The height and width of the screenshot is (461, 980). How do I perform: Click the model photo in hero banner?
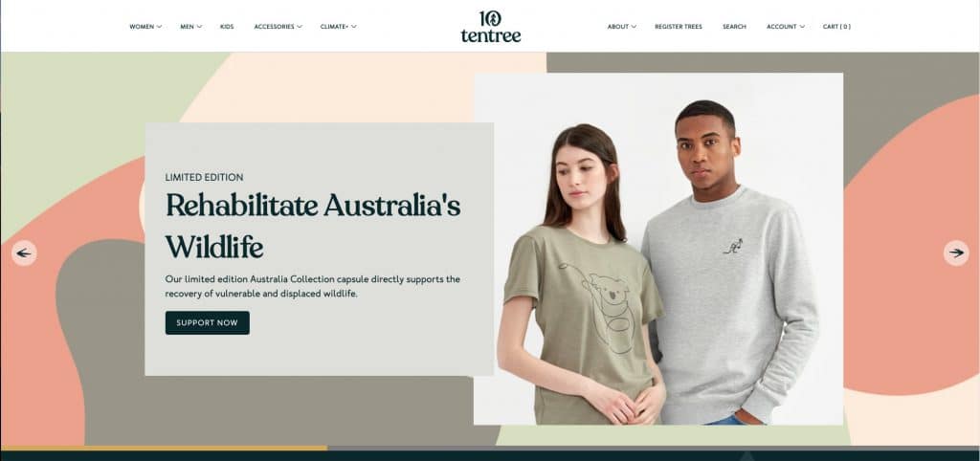pos(658,249)
